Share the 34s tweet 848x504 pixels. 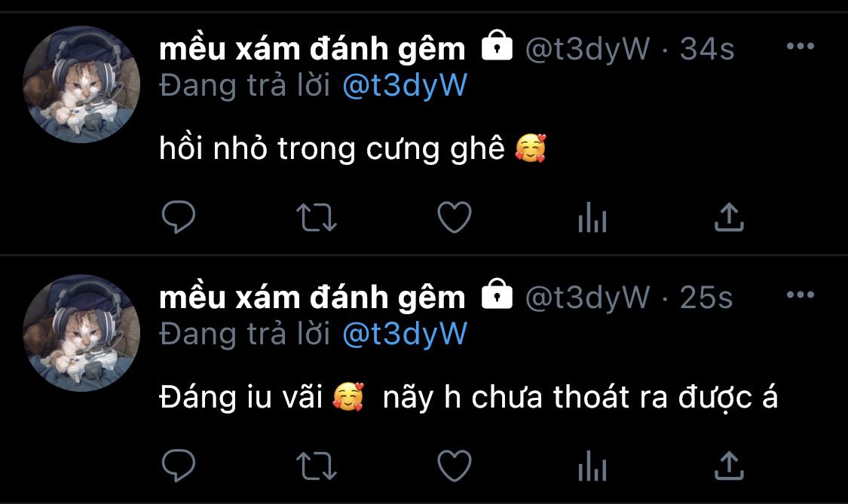point(729,217)
